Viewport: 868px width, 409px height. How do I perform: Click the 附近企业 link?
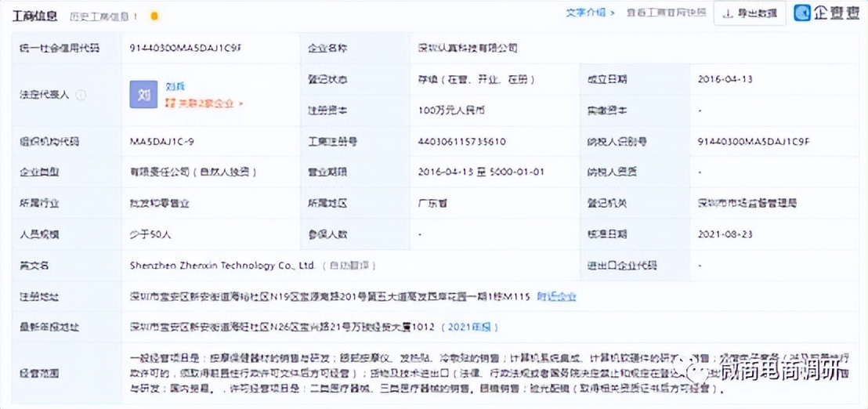[x=557, y=297]
